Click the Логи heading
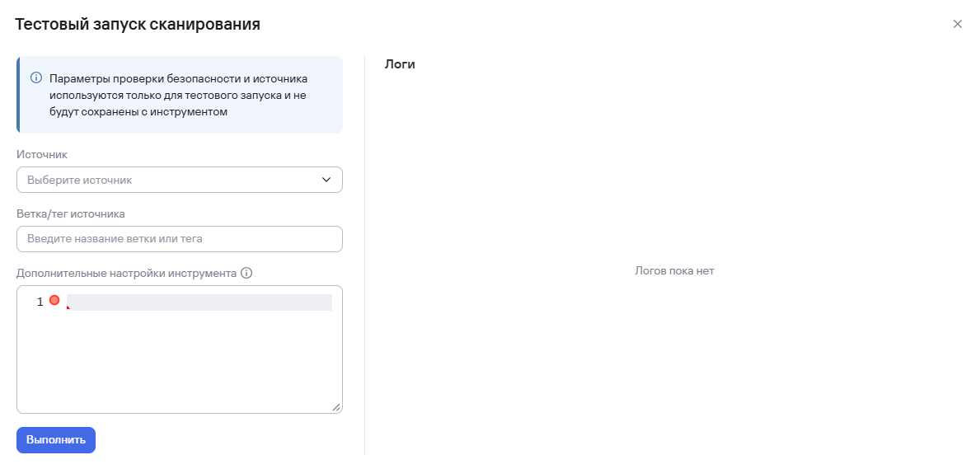 pos(400,63)
